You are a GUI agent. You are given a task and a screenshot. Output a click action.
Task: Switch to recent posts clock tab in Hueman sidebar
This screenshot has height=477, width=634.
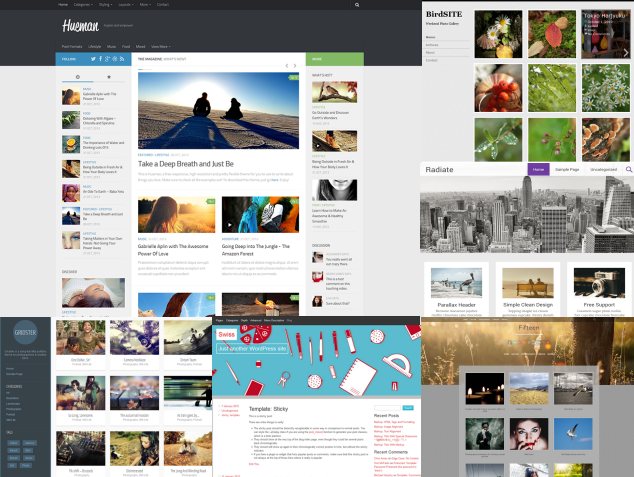point(78,77)
